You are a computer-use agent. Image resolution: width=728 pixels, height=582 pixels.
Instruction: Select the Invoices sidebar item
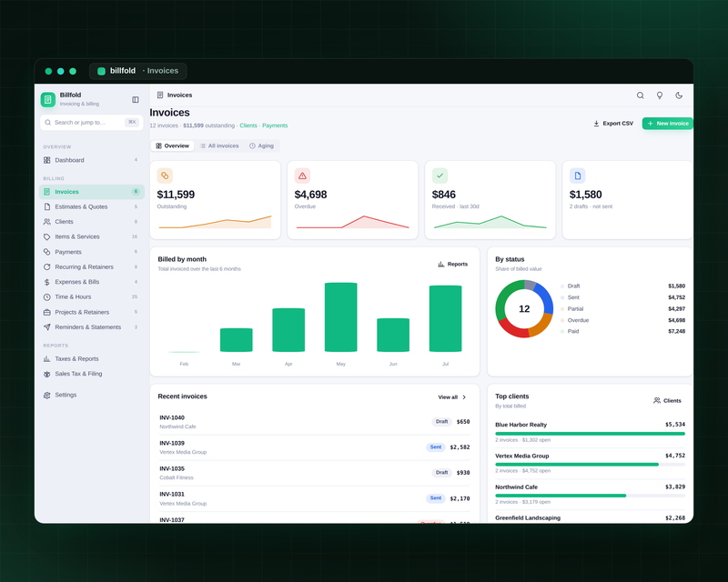92,192
